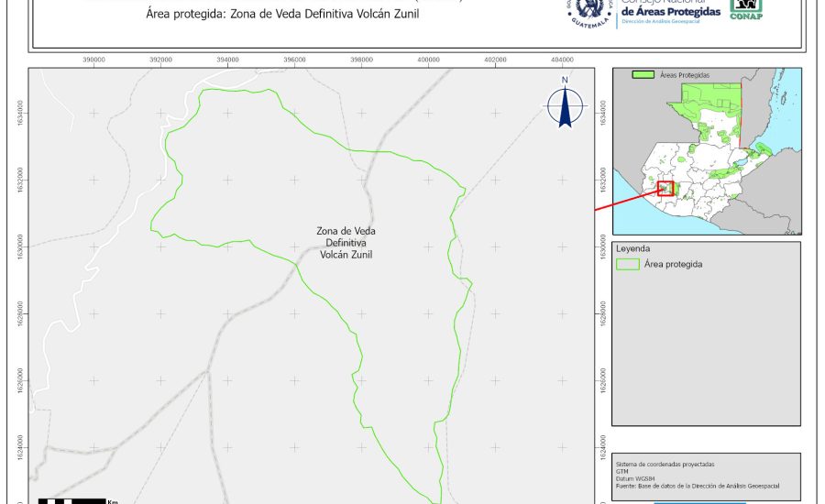Viewport: 825px width, 504px height.
Task: Click the 404000 easting coordinate label
Action: [x=562, y=60]
